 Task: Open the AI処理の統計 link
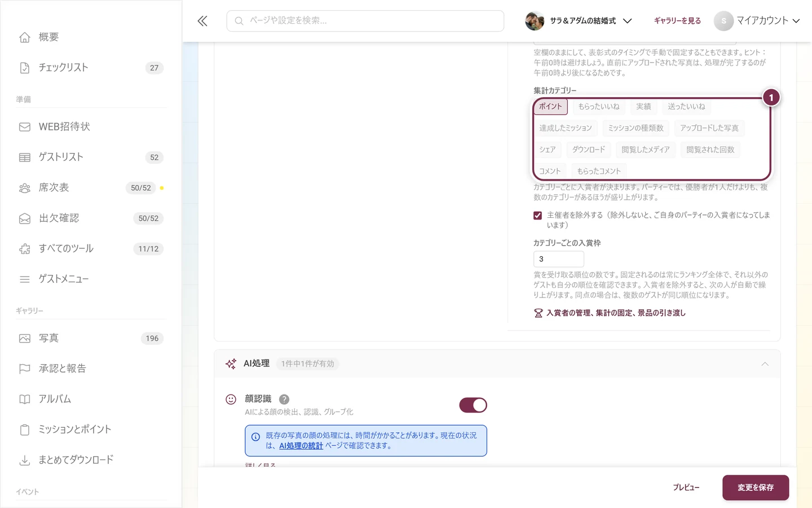[x=301, y=446]
